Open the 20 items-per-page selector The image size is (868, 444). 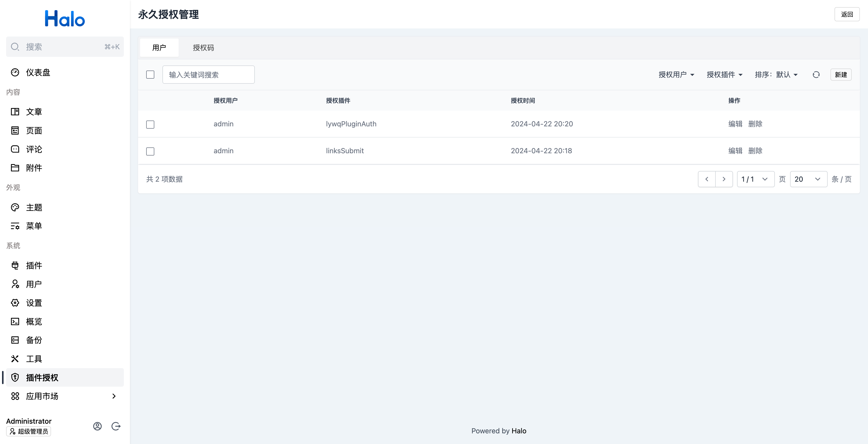pyautogui.click(x=808, y=179)
